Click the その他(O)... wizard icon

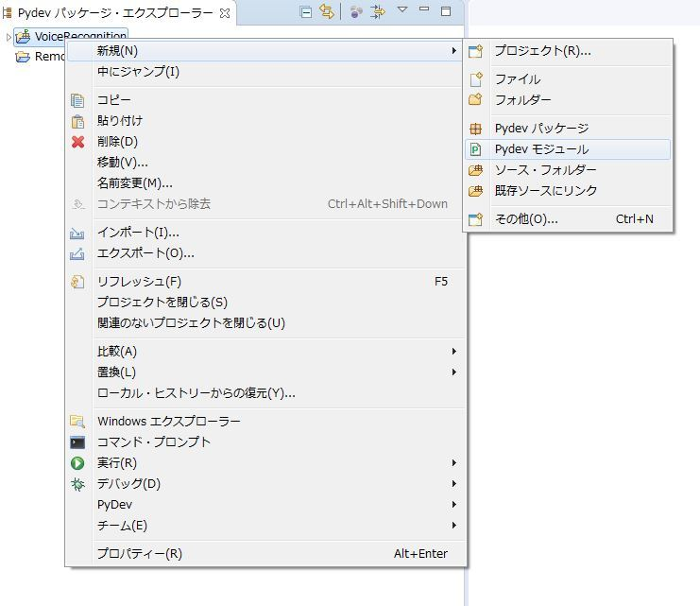[x=475, y=219]
